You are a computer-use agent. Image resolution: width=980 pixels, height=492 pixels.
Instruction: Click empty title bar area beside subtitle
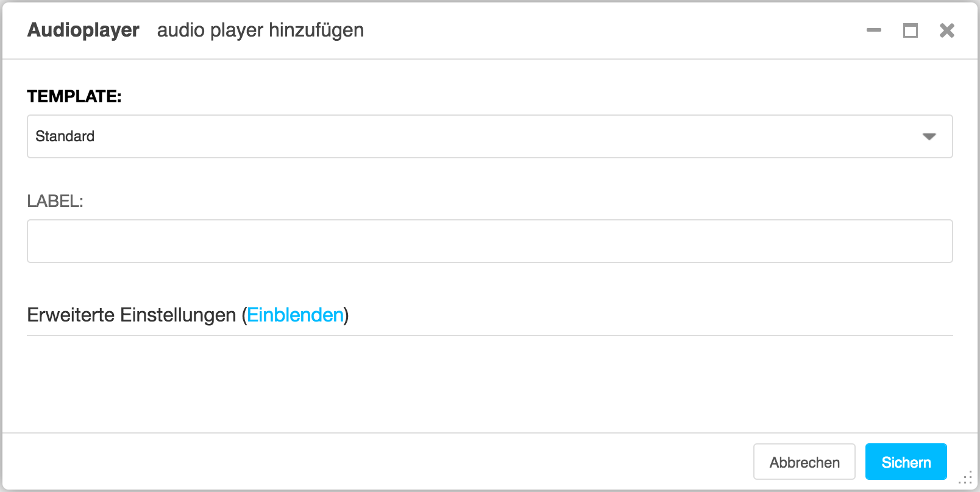[x=609, y=30]
